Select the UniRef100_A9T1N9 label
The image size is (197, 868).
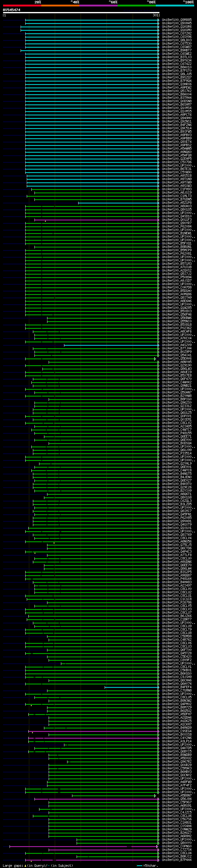pyautogui.click(x=176, y=179)
